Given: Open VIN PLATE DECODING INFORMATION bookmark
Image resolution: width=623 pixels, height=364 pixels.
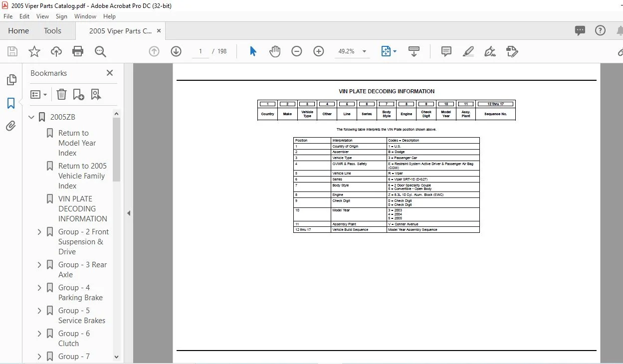Looking at the screenshot, I should 82,209.
